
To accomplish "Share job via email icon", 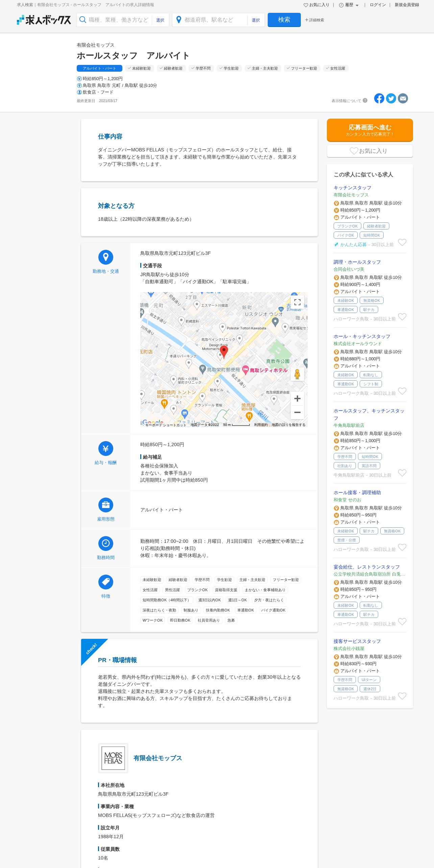I will [403, 98].
